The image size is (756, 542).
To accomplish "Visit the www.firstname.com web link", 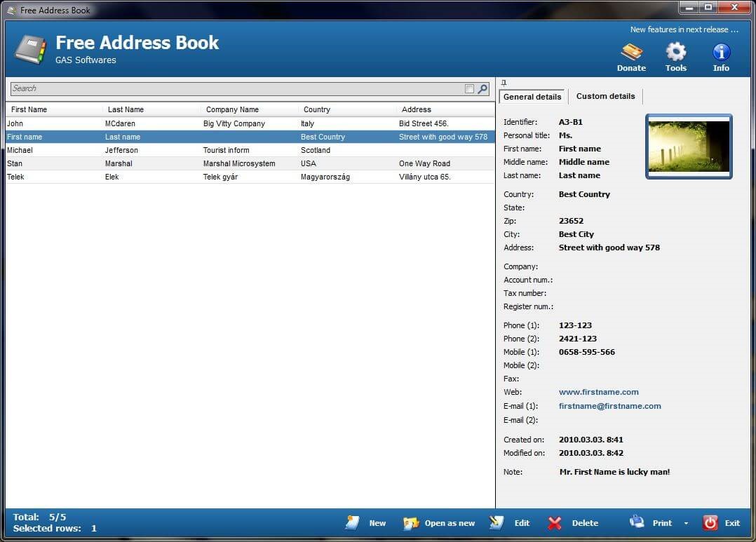I will pos(599,392).
